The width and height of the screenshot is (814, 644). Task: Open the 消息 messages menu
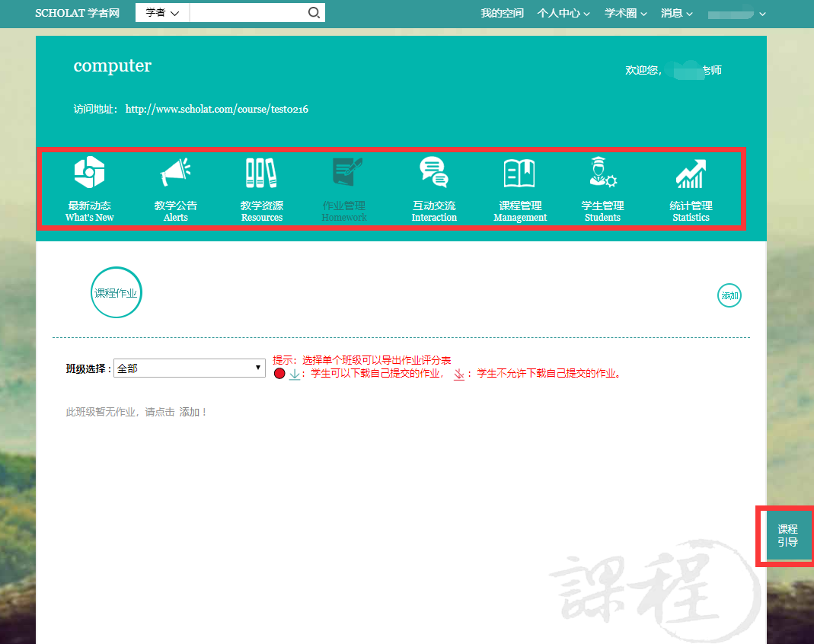tap(677, 13)
